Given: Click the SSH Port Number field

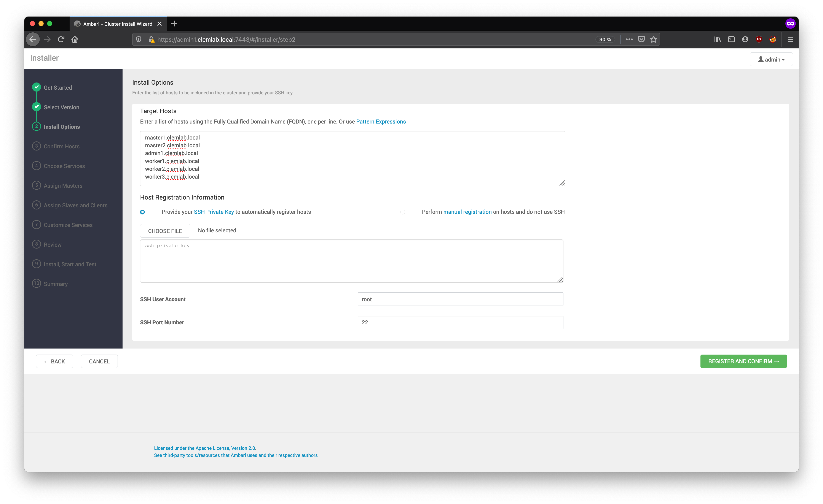Looking at the screenshot, I should click(x=460, y=322).
